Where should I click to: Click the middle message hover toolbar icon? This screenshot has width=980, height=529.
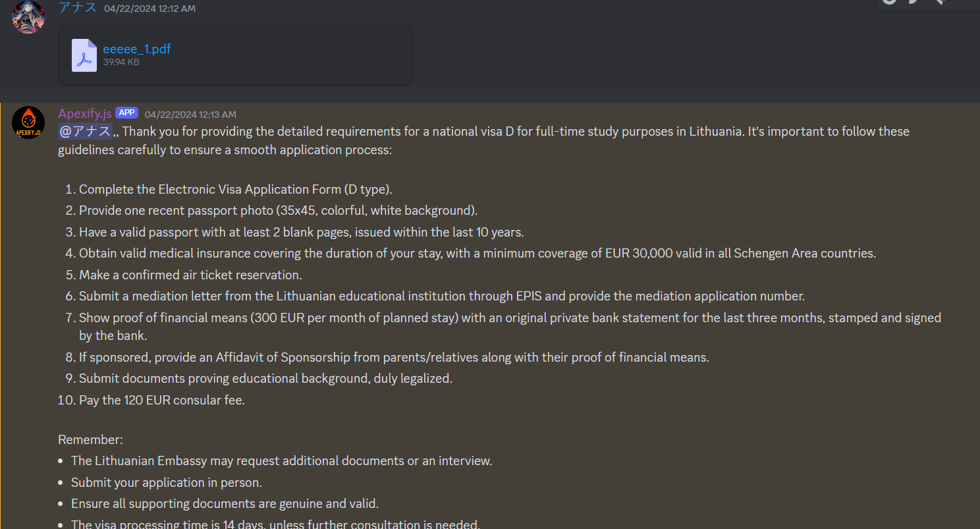[x=913, y=2]
